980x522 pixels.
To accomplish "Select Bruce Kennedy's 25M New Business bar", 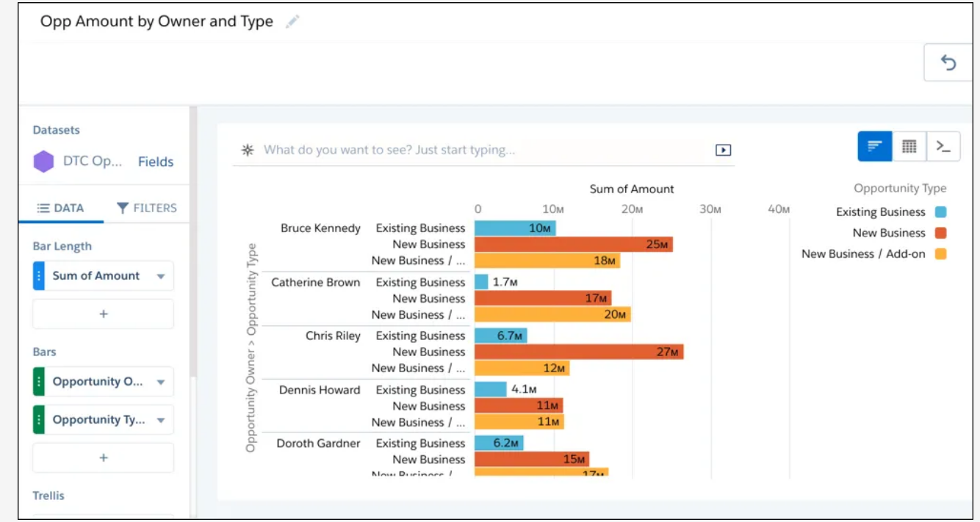I will pyautogui.click(x=574, y=244).
